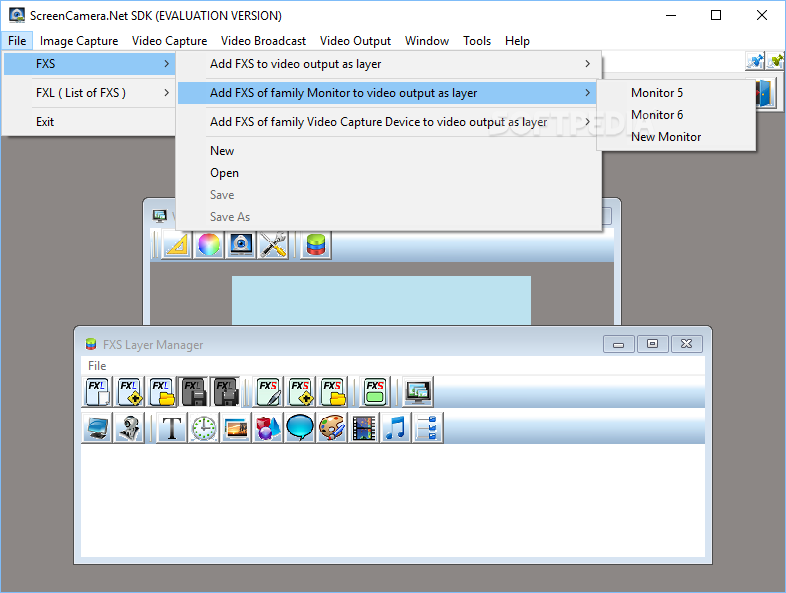Expand Add FXS to video output as layer
The image size is (786, 593).
tap(388, 64)
